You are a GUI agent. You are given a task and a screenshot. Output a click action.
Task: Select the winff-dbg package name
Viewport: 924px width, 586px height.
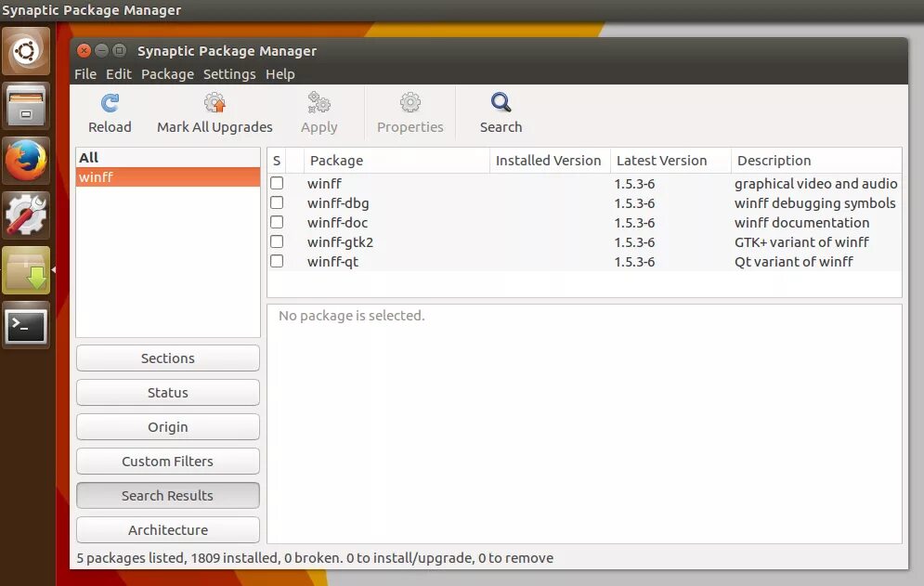338,203
